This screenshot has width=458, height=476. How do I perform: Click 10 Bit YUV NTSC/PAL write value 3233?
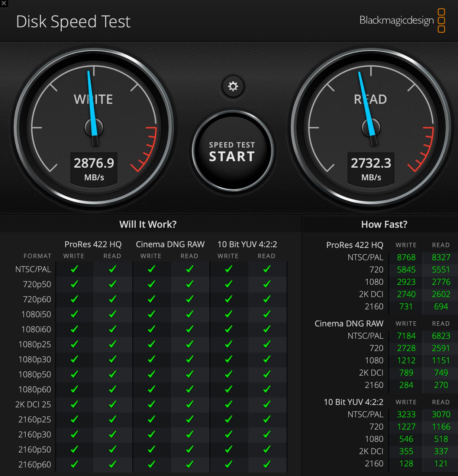click(406, 414)
